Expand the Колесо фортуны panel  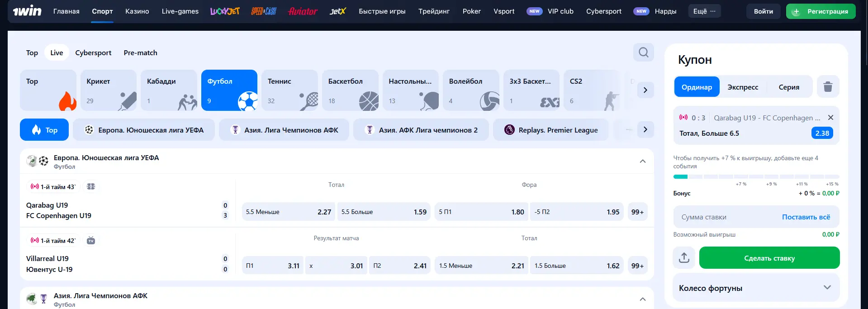click(827, 288)
